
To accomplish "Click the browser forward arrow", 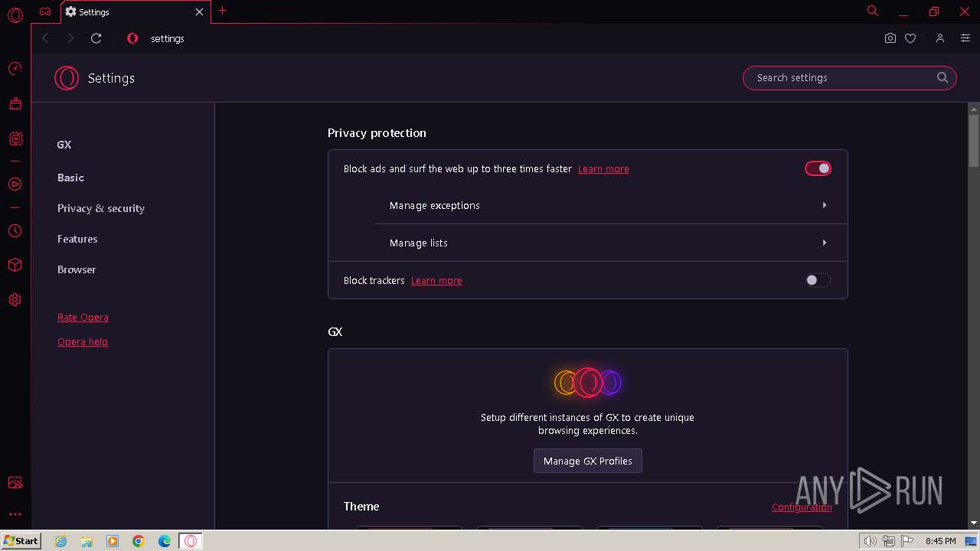I will [x=70, y=38].
